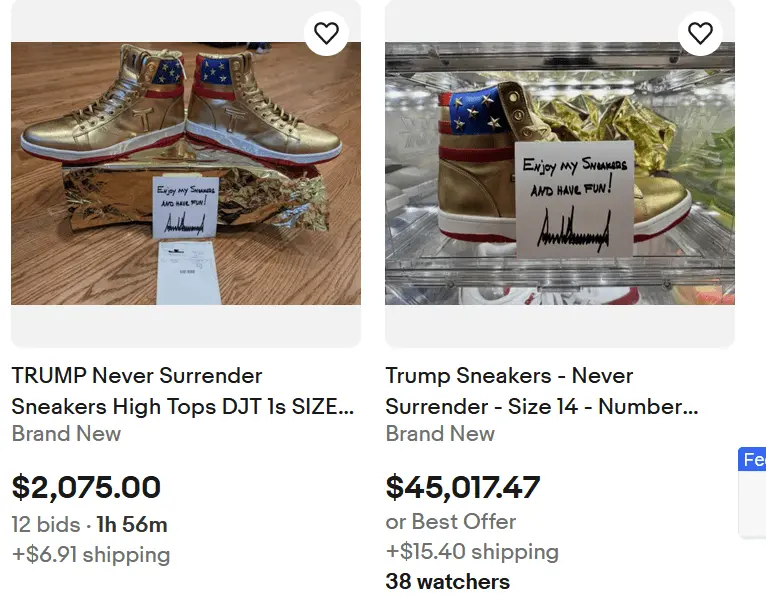Viewport: 766px width, 598px height.
Task: Toggle the heart on the Size 14 listing
Action: (700, 33)
